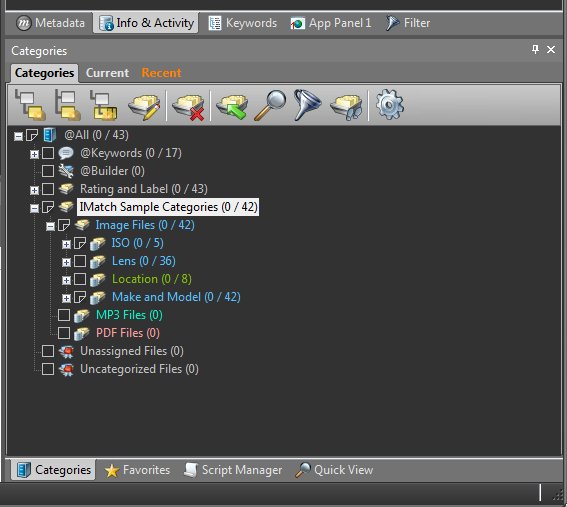Viewport: 567px width, 507px height.
Task: Click the funnel filter icon in toolbar
Action: tap(307, 105)
